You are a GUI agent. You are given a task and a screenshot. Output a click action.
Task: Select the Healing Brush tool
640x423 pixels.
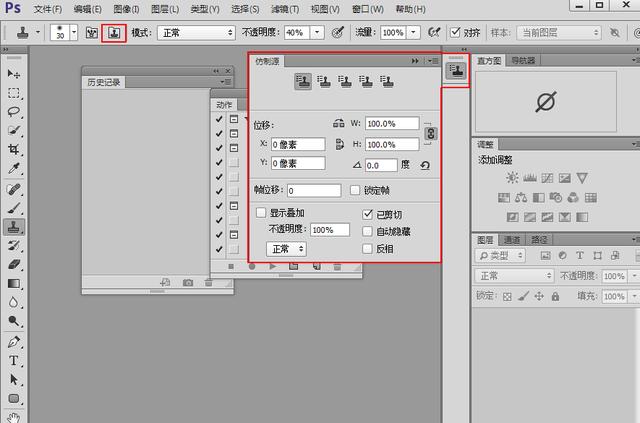(x=13, y=189)
